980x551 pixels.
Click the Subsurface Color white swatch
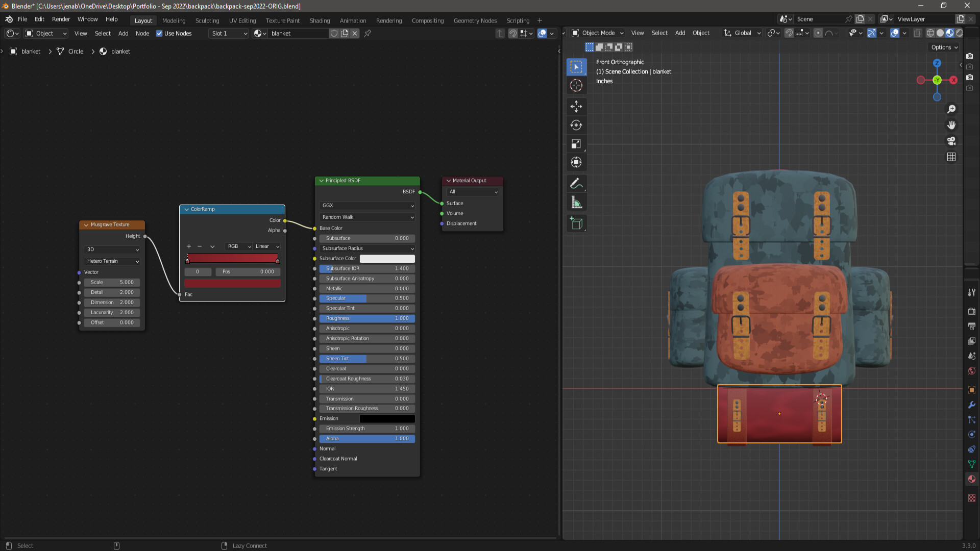(x=387, y=259)
